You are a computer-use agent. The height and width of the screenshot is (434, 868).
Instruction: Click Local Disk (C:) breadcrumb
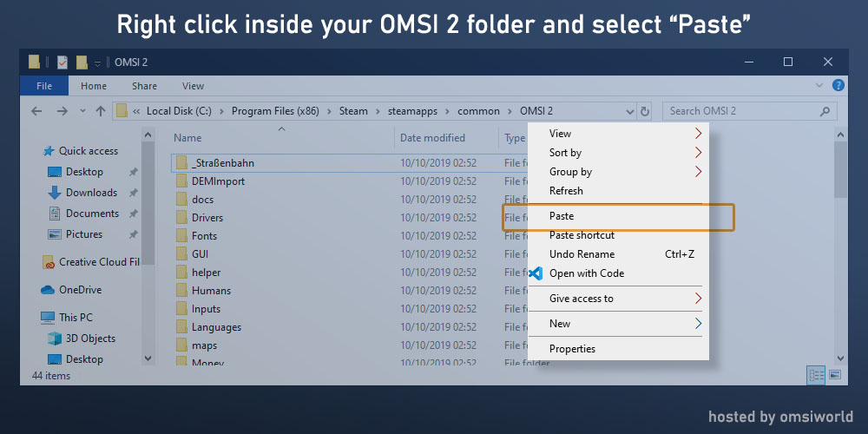click(179, 111)
